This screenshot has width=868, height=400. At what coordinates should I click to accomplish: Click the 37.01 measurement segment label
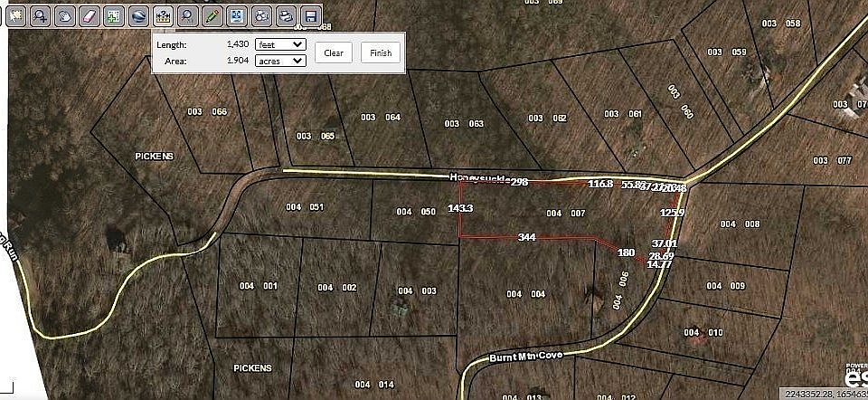pyautogui.click(x=665, y=243)
